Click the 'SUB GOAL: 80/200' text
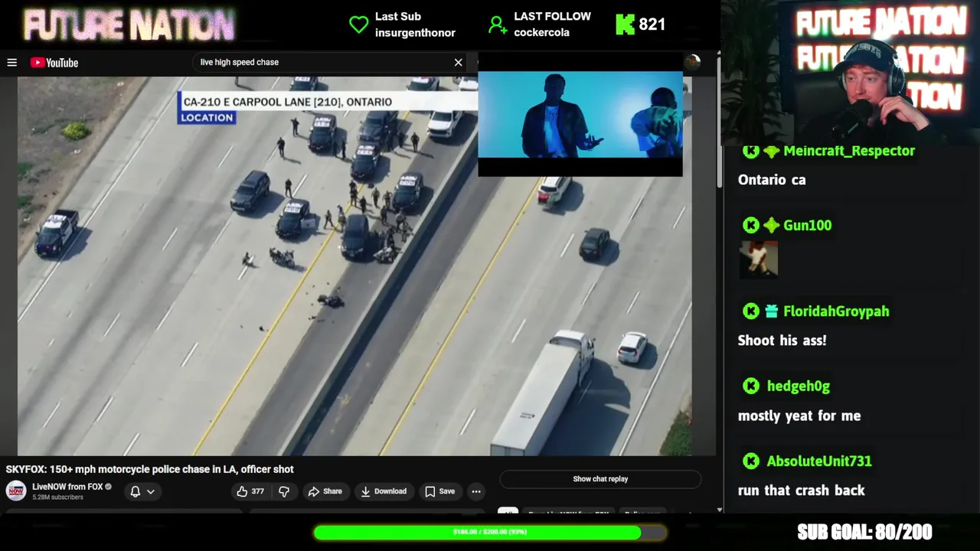This screenshot has width=980, height=551. tap(864, 532)
